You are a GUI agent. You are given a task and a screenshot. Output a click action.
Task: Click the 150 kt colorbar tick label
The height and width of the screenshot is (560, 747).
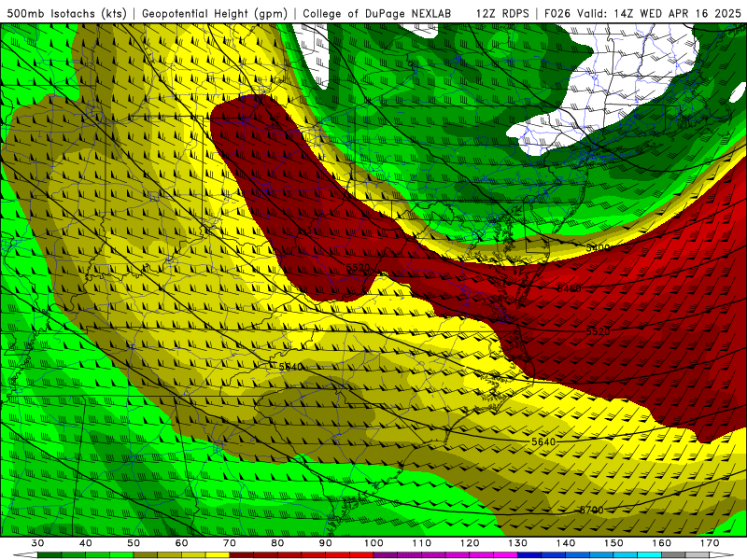tap(613, 543)
